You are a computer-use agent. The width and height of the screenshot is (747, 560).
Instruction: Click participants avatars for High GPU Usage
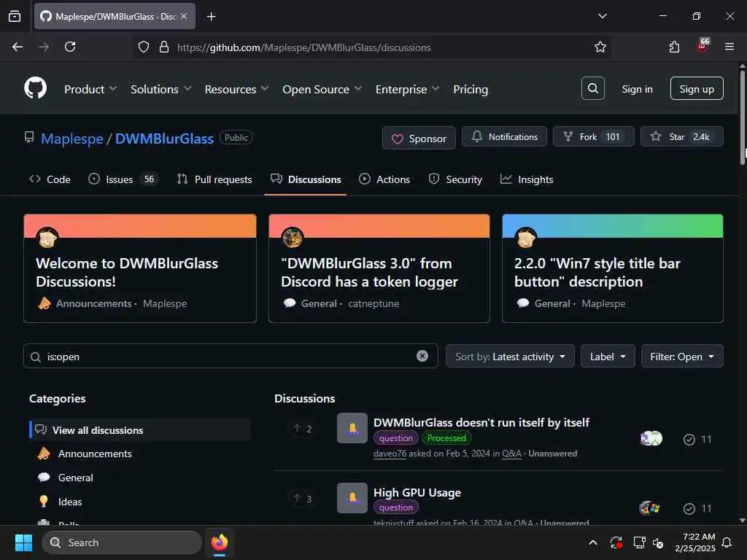[x=650, y=508]
